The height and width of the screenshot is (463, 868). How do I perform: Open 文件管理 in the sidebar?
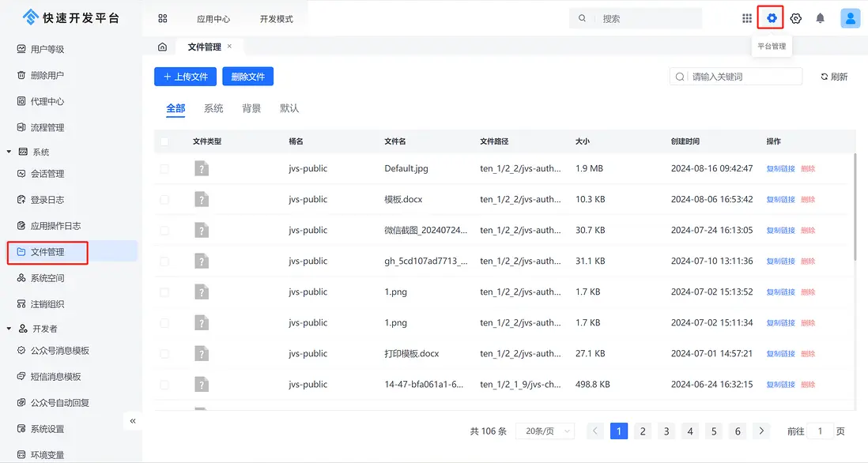tap(71, 252)
